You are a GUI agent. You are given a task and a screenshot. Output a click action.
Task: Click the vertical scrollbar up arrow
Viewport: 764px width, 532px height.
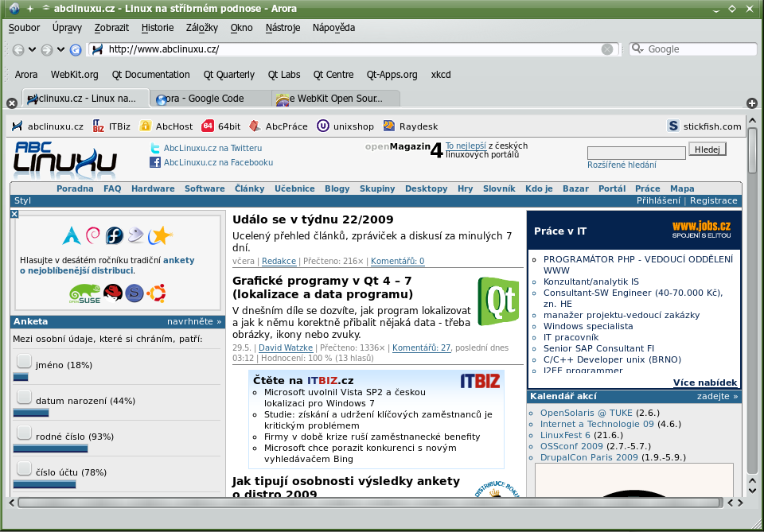[x=752, y=120]
